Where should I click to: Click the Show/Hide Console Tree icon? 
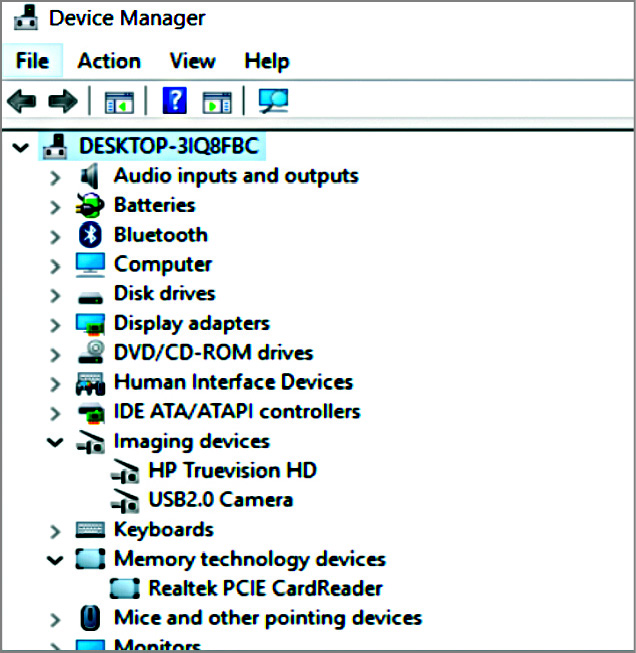119,101
